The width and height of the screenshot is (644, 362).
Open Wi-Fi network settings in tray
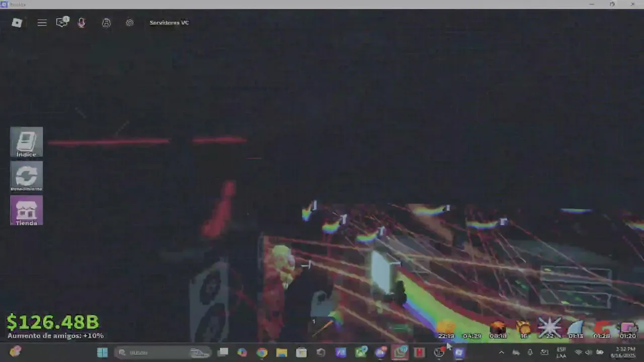pyautogui.click(x=578, y=352)
